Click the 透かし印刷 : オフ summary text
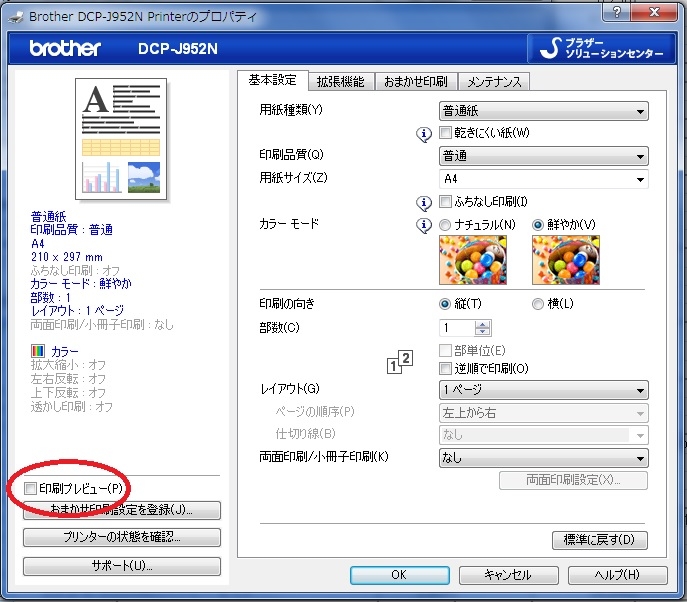 71,407
